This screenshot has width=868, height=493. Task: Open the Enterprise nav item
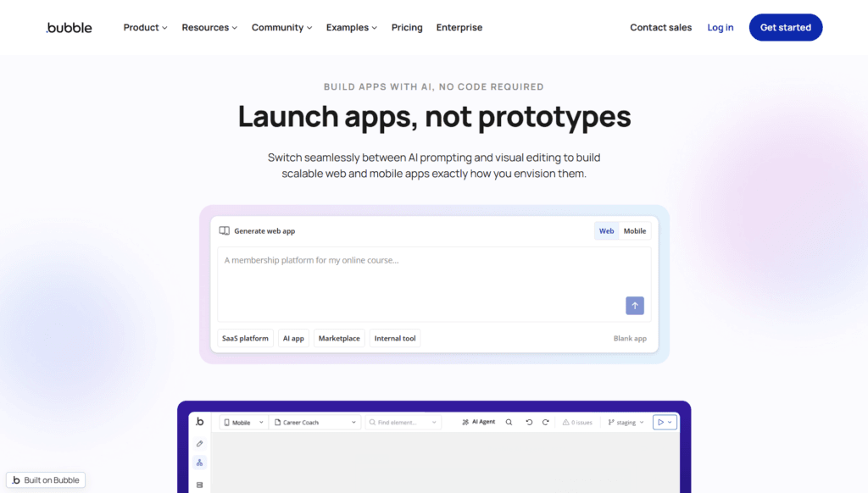coord(459,27)
